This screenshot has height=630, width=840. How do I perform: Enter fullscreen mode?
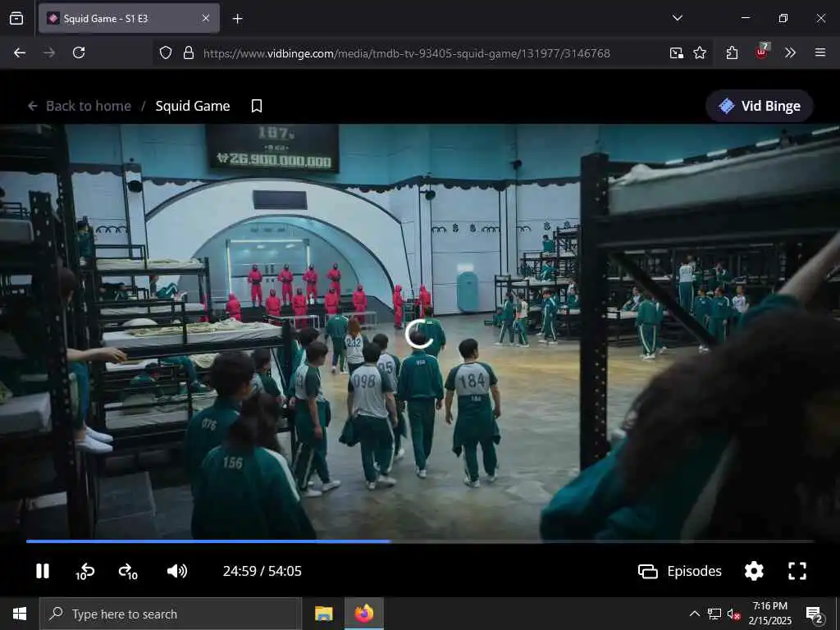click(x=797, y=571)
